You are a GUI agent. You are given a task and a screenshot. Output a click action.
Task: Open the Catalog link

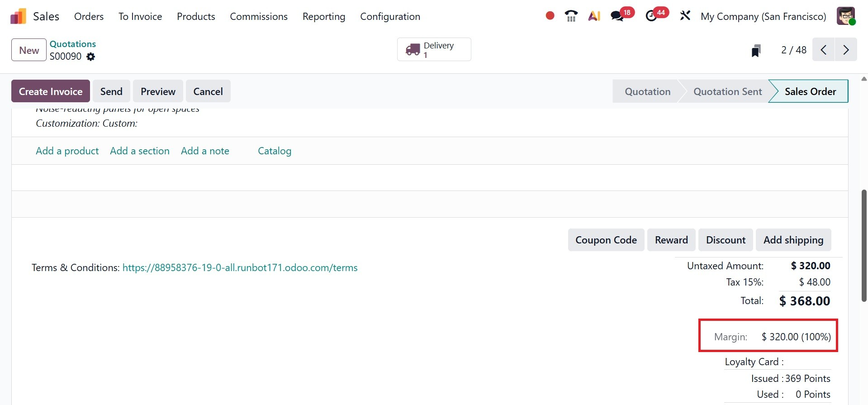pyautogui.click(x=275, y=151)
